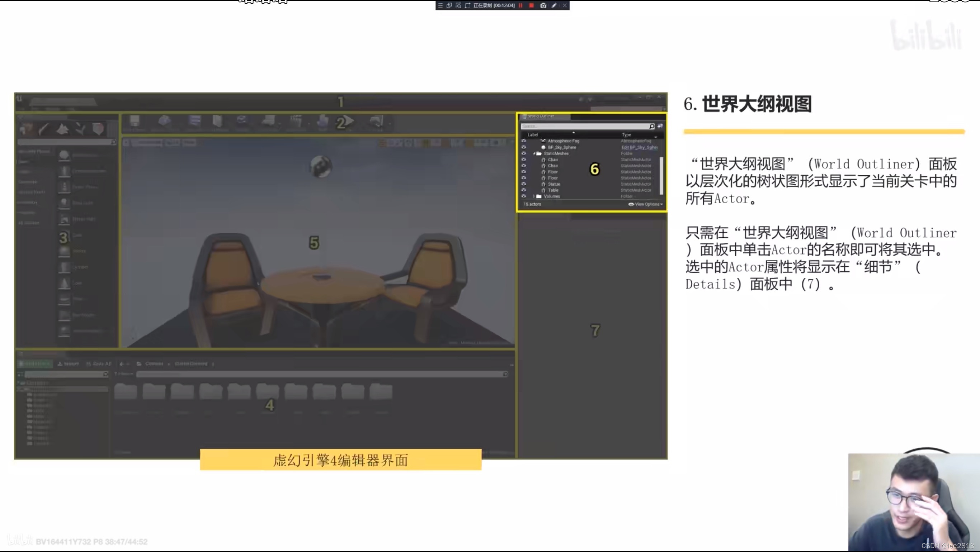Viewport: 980px width, 552px height.
Task: Sort outliner by the Label column
Action: point(533,134)
